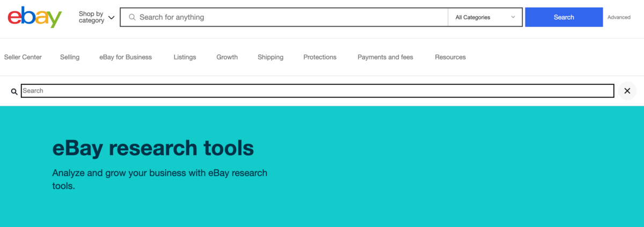
Task: Open the All Categories dropdown
Action: point(485,17)
